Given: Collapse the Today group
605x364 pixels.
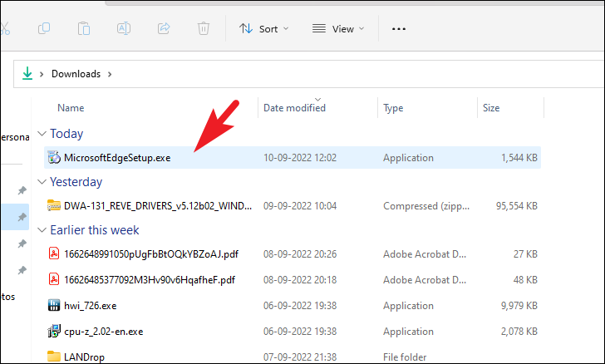Looking at the screenshot, I should 42,134.
